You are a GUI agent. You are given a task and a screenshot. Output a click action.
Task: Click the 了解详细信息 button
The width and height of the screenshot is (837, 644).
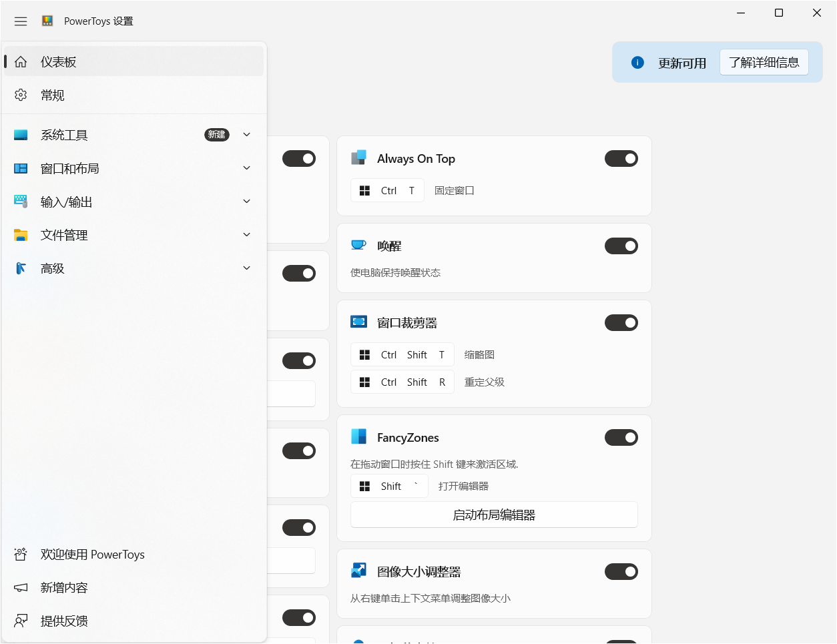[764, 63]
